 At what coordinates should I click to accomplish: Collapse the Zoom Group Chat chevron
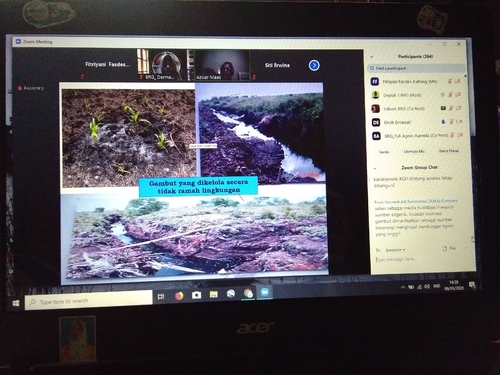[375, 169]
